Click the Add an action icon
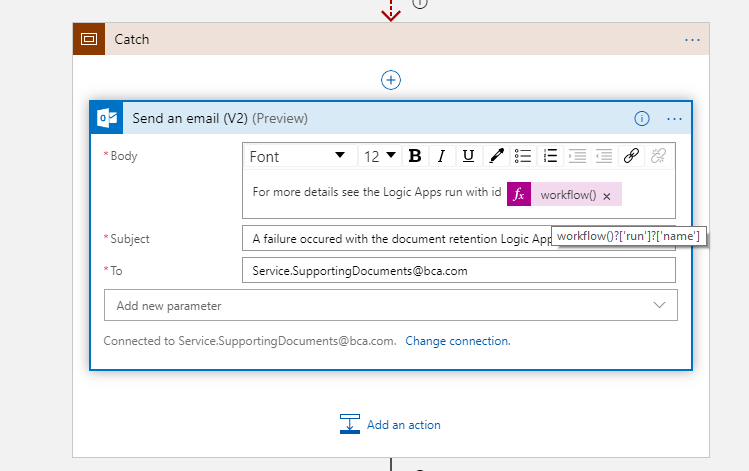Viewport: 749px width, 471px height. (x=350, y=424)
